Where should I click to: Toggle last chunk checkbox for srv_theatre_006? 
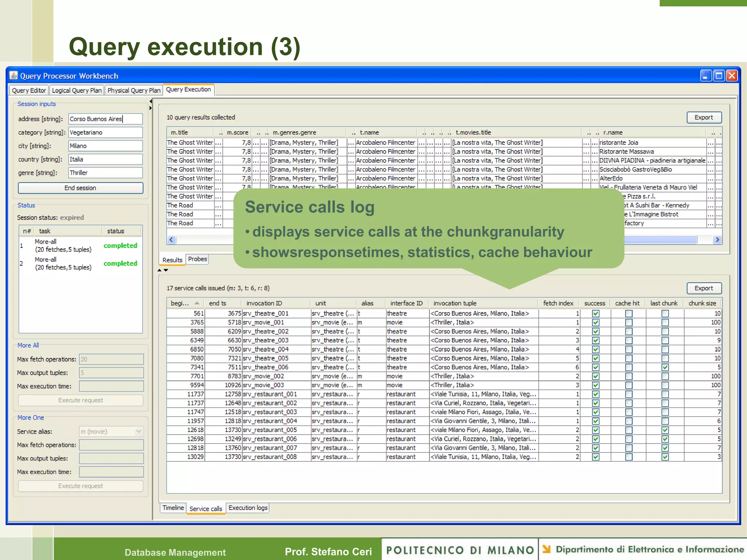click(x=665, y=367)
